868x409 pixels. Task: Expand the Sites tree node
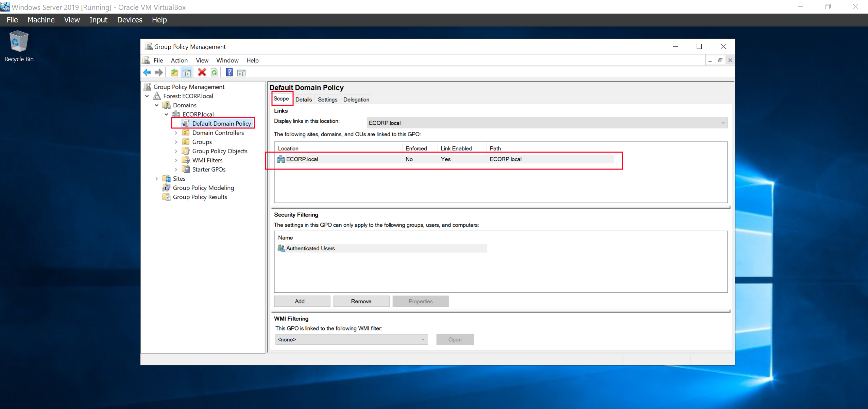pyautogui.click(x=157, y=179)
